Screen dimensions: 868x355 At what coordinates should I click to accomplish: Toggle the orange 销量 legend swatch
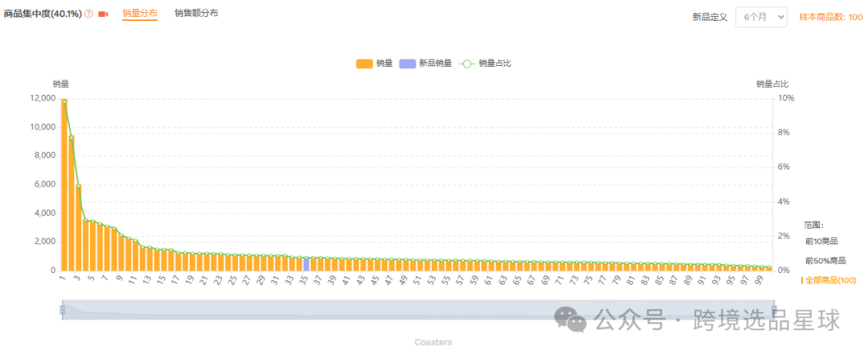coord(364,63)
